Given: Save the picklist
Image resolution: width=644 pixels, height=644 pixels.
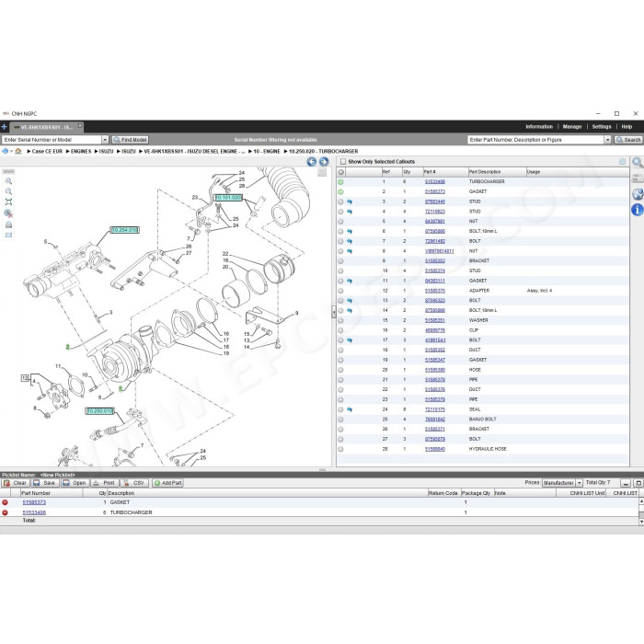Looking at the screenshot, I should point(45,483).
